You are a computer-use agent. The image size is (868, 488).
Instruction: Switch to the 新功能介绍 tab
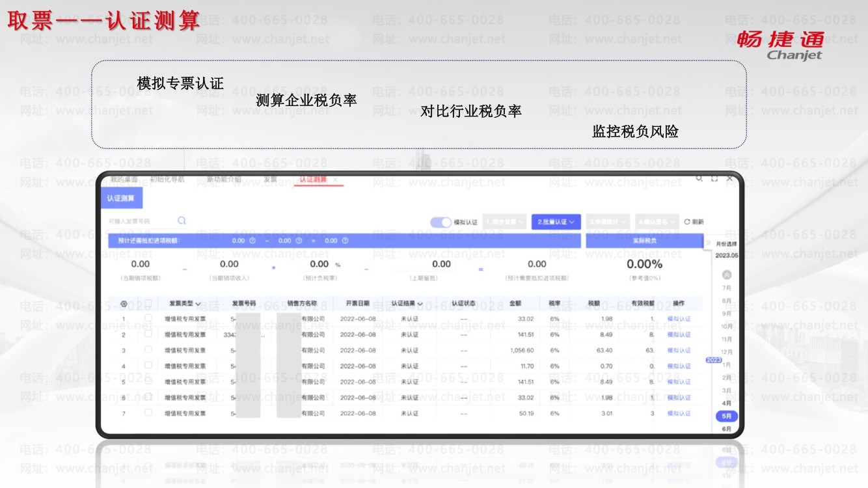(224, 179)
